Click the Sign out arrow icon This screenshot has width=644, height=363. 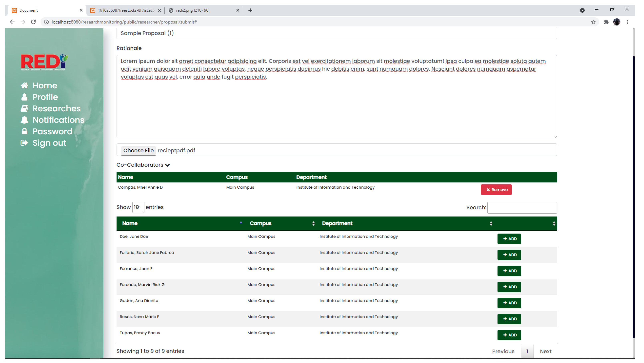click(x=24, y=143)
